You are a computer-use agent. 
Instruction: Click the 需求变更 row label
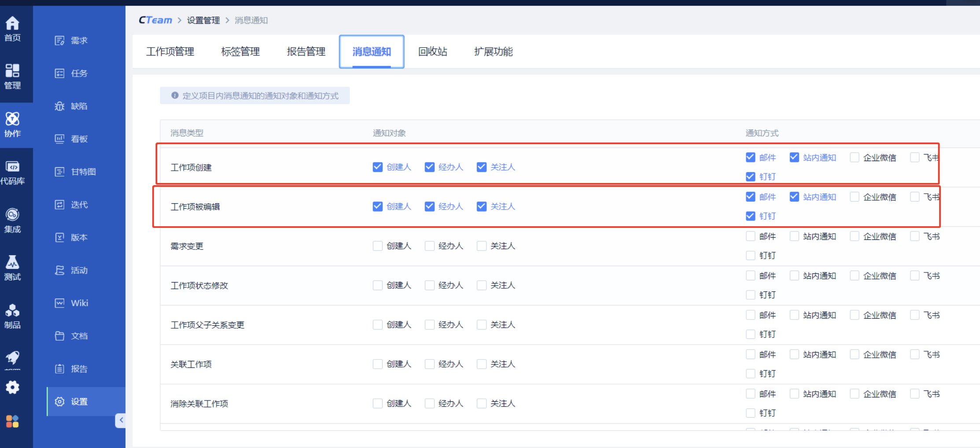(x=187, y=246)
